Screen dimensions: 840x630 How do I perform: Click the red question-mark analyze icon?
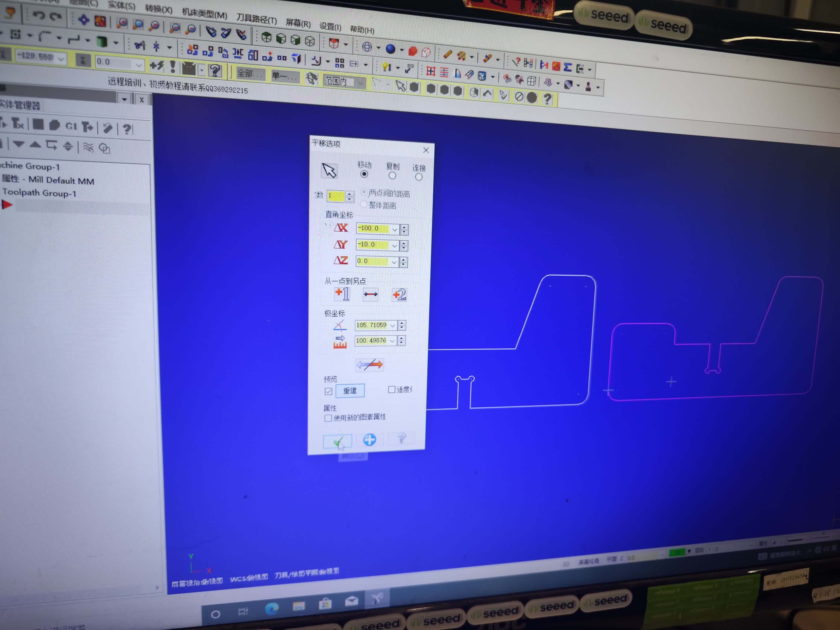tap(516, 62)
